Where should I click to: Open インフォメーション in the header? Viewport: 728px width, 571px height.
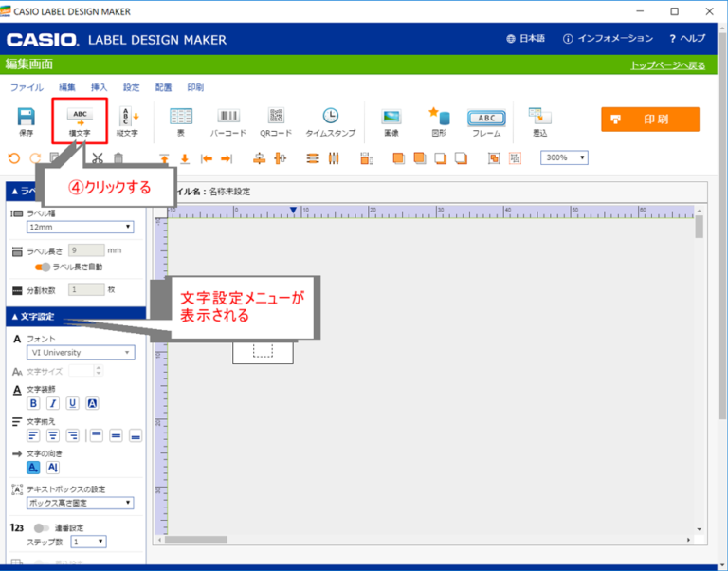pos(609,39)
